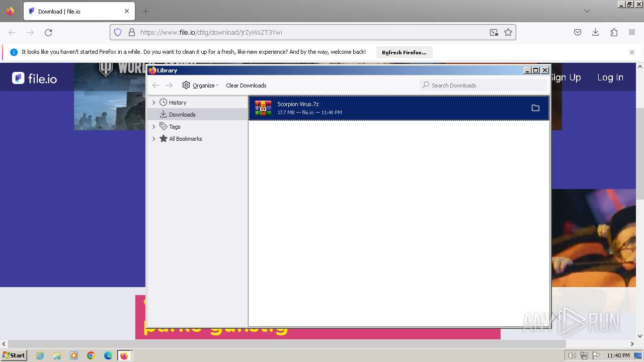Open the tracking protection shield
This screenshot has height=362, width=644.
pyautogui.click(x=118, y=32)
